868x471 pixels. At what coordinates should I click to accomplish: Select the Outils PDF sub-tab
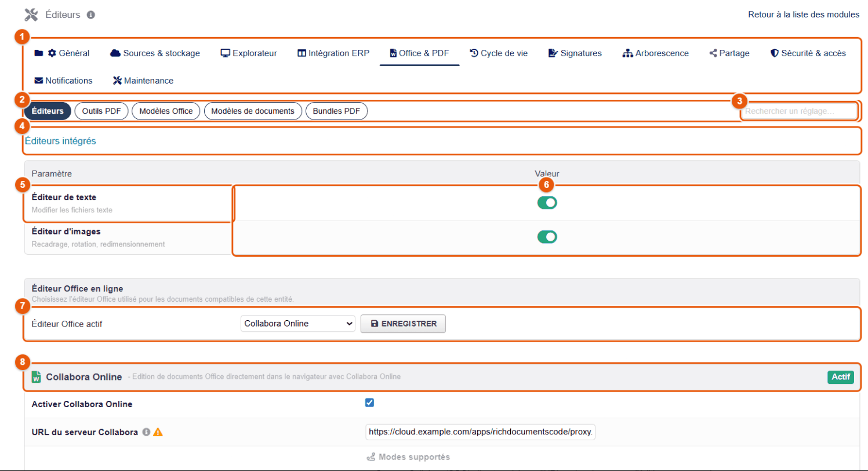tap(101, 111)
